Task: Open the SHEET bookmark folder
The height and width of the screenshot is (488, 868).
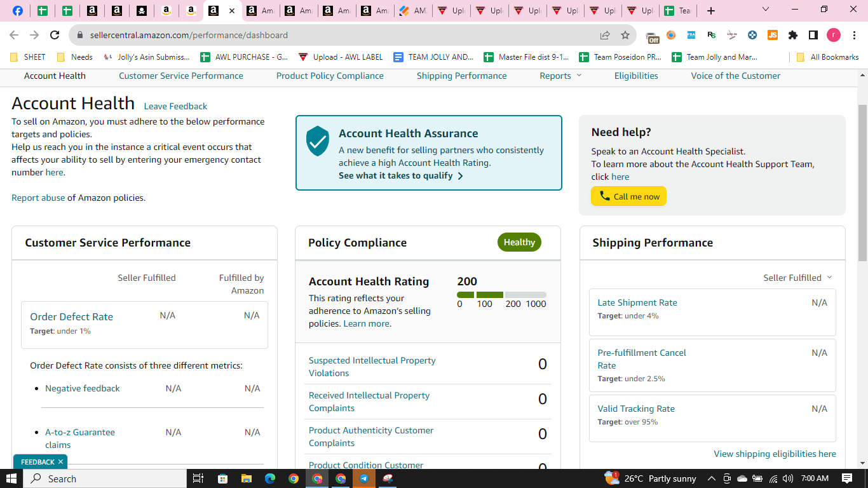Action: point(28,57)
